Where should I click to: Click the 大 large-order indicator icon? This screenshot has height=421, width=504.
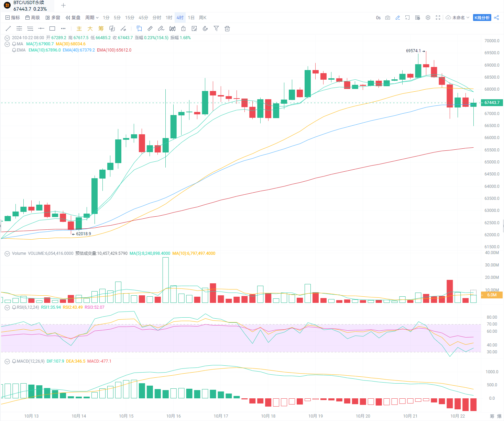[x=90, y=29]
